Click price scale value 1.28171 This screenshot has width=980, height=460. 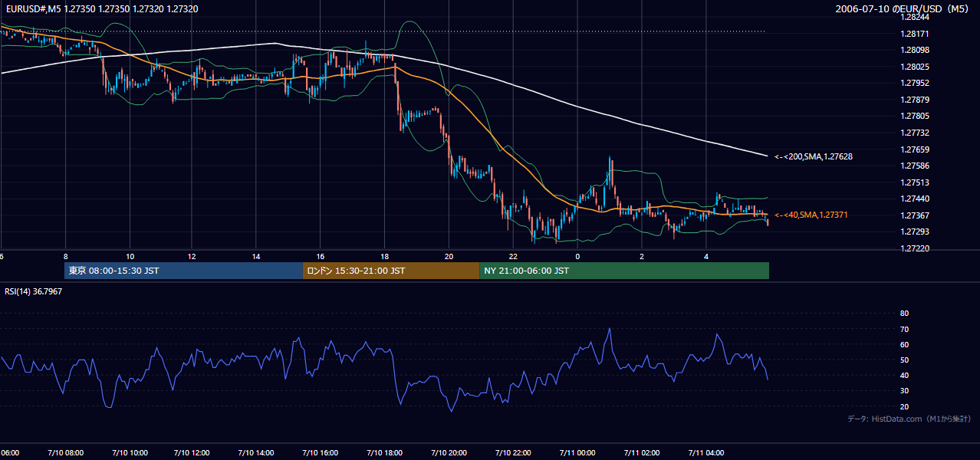pos(915,34)
